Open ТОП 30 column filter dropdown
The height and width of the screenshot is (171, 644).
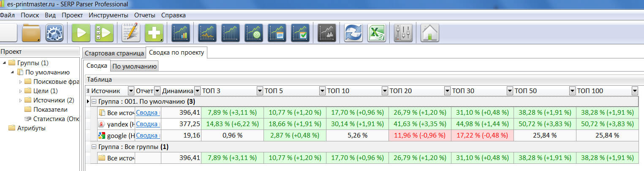(510, 91)
